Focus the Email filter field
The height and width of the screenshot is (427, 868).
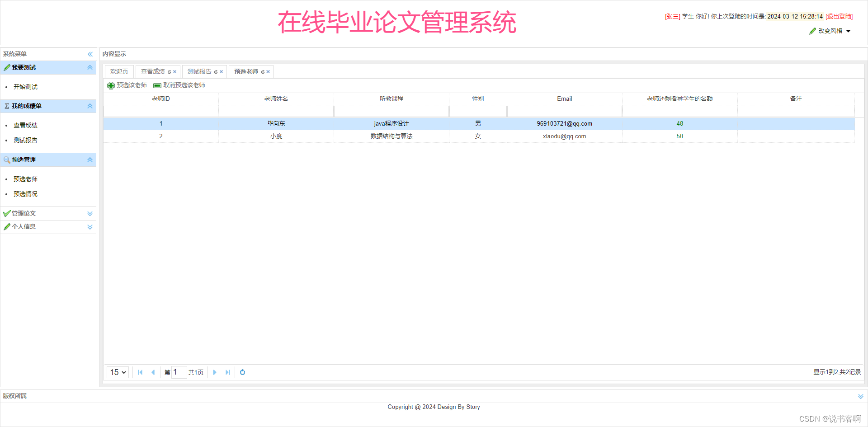click(x=565, y=111)
